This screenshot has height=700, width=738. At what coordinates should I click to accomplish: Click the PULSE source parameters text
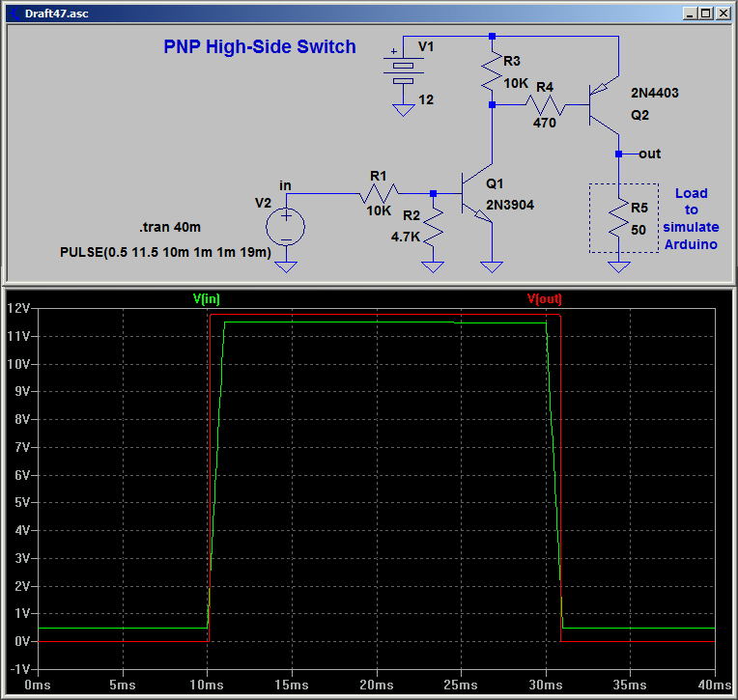click(x=166, y=252)
